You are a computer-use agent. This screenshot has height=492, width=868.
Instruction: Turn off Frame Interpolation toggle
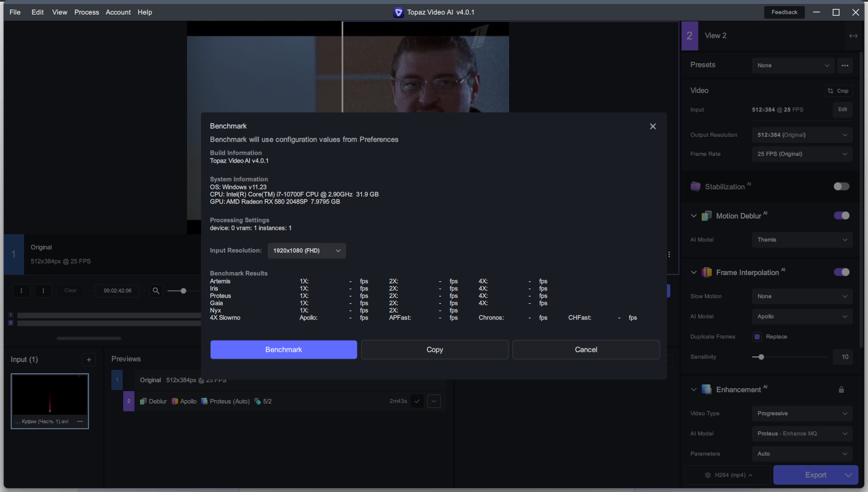[x=841, y=272]
